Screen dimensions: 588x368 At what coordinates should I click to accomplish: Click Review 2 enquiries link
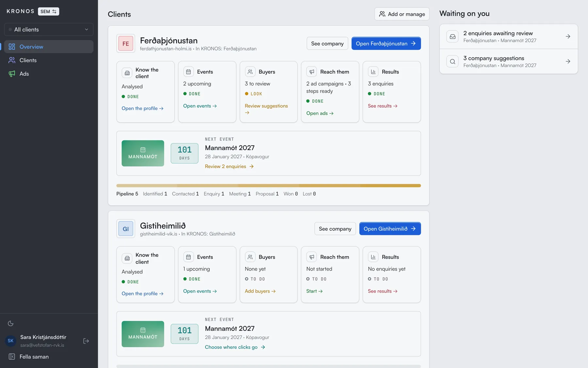tap(229, 166)
